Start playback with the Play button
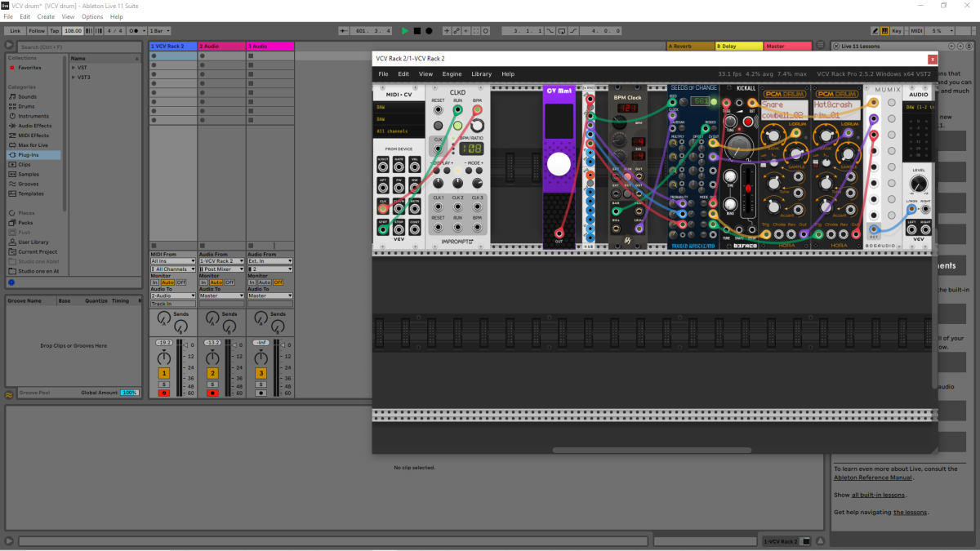Screen dimensions: 980x551 405,31
